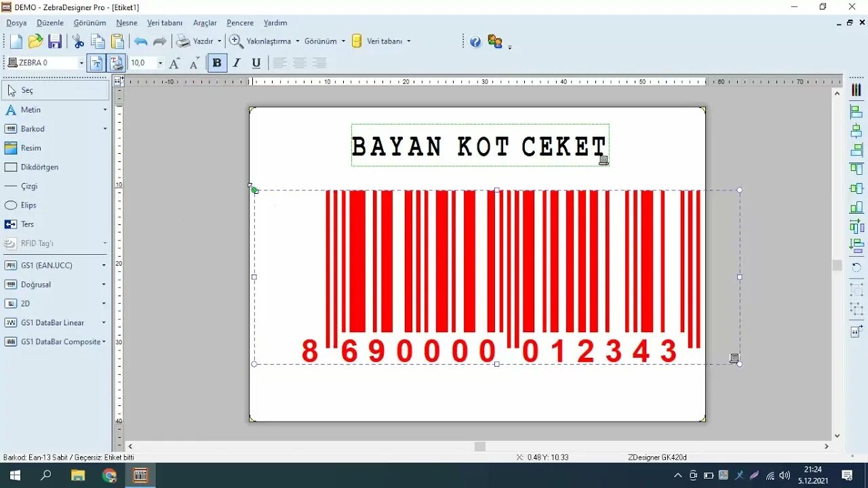Open the font size 10,0 dropdown
This screenshot has height=488, width=868.
(x=160, y=63)
